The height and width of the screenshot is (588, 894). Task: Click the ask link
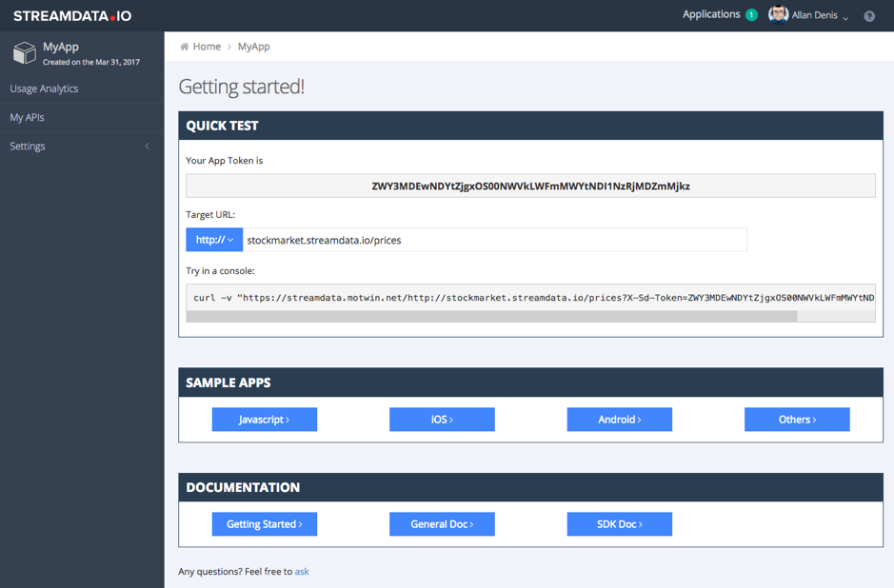coord(302,572)
